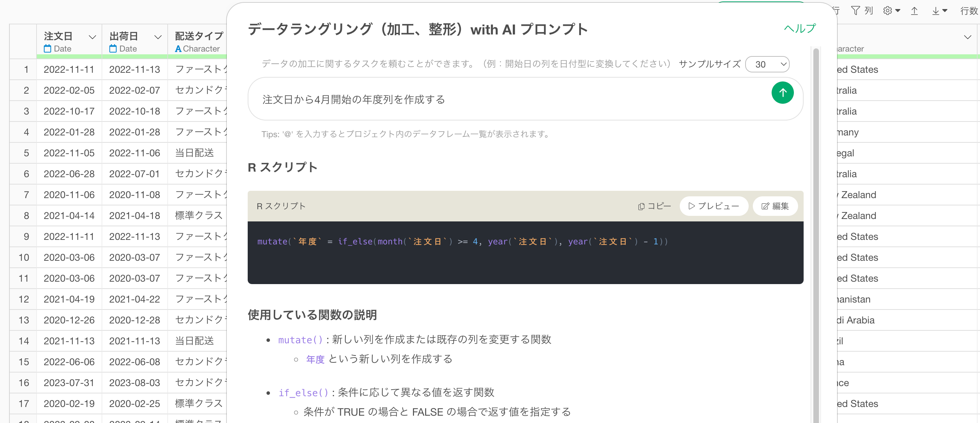Run the プレビュー preview button

[713, 206]
